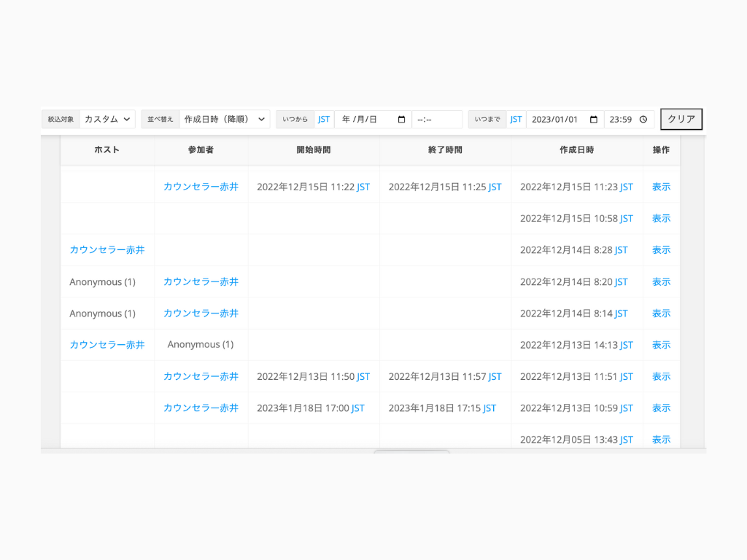Click the JST marker beside the 11:25 end time
Image resolution: width=747 pixels, height=560 pixels.
click(495, 187)
